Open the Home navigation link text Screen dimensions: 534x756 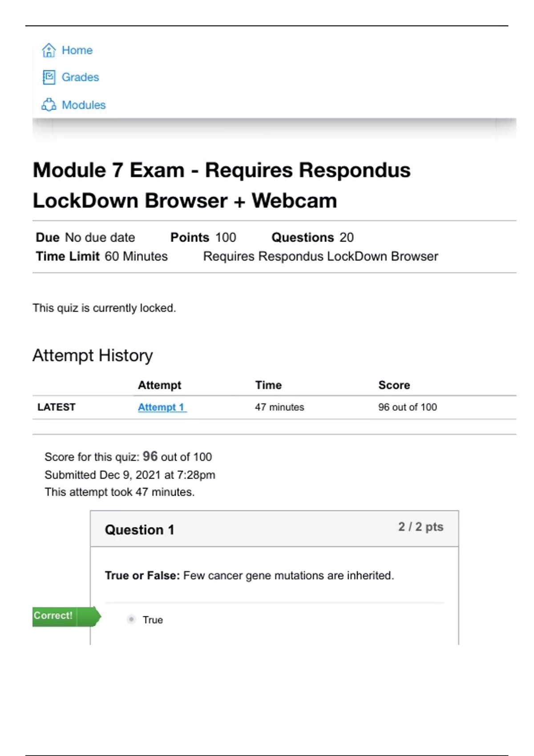(x=77, y=50)
